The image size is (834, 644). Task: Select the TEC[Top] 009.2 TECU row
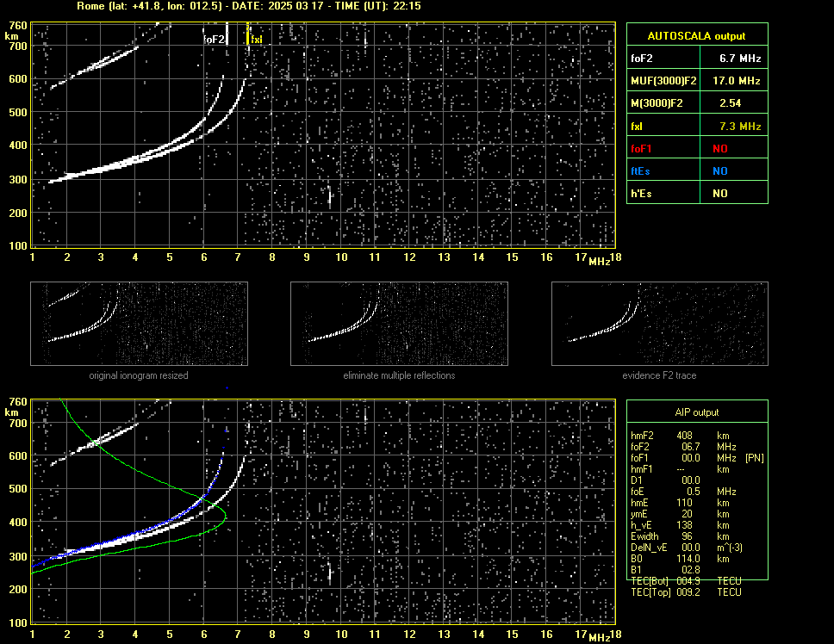tap(686, 592)
